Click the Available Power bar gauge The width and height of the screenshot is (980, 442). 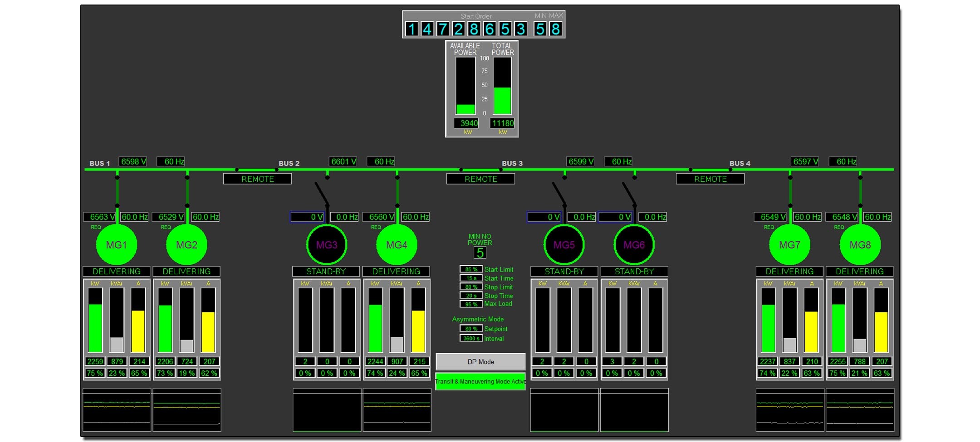click(465, 86)
